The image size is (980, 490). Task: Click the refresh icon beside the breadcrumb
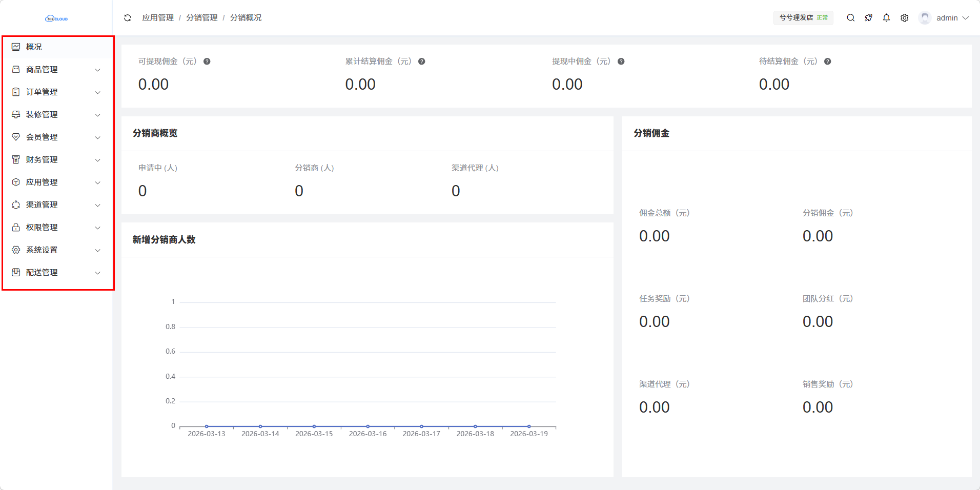(x=128, y=18)
